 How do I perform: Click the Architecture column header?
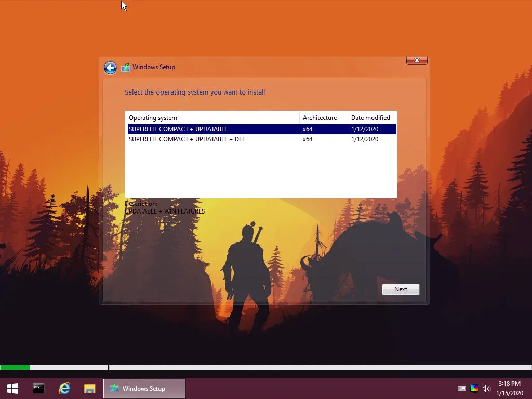click(x=324, y=118)
